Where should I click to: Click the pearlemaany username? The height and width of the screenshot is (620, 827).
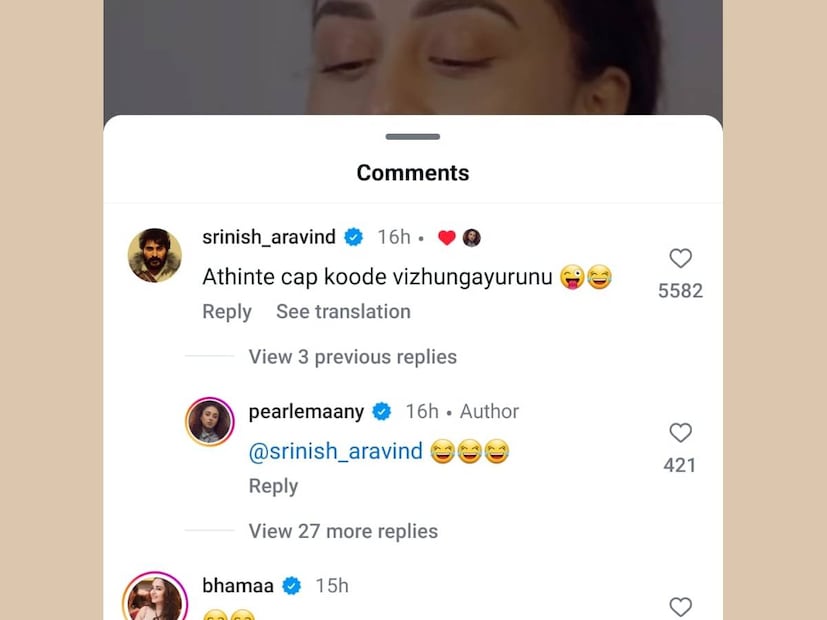click(x=305, y=411)
